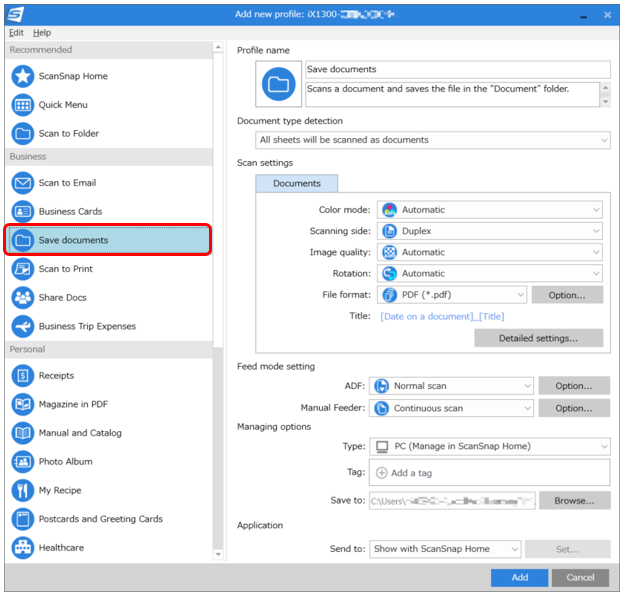
Task: Click the Detailed settings button
Action: point(538,338)
